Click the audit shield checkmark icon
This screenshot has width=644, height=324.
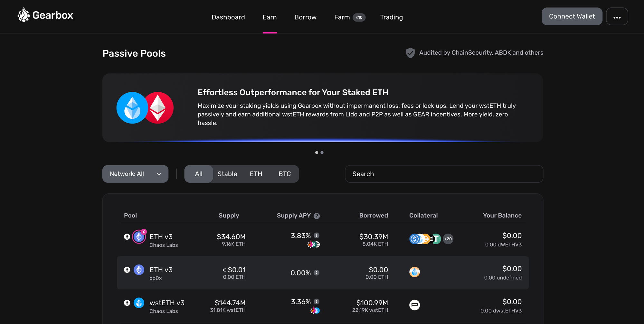410,53
